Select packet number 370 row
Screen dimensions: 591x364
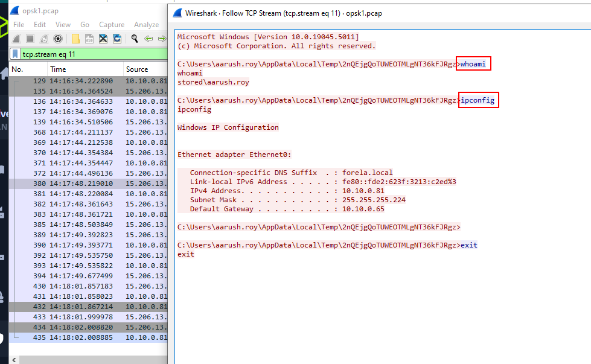(x=88, y=153)
